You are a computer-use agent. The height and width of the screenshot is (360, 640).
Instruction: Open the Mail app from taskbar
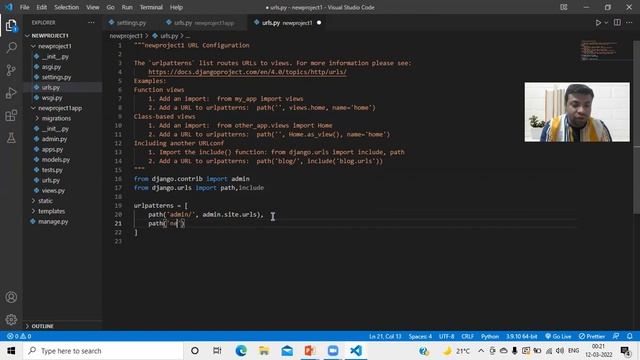287,351
